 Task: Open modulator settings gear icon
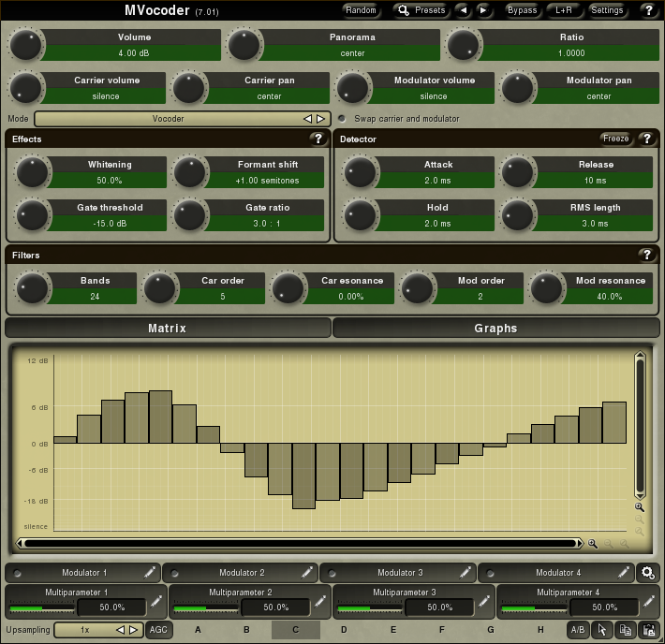(648, 573)
